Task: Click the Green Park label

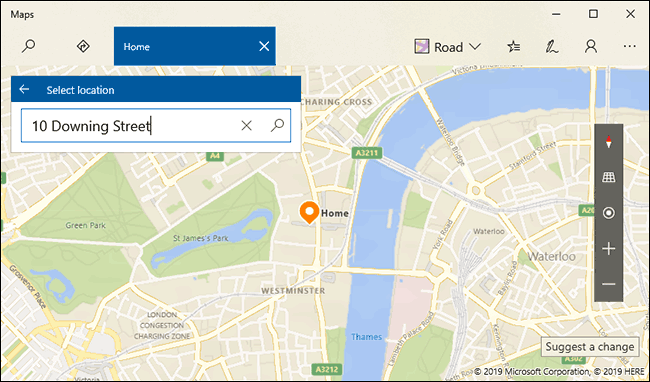Action: point(85,225)
